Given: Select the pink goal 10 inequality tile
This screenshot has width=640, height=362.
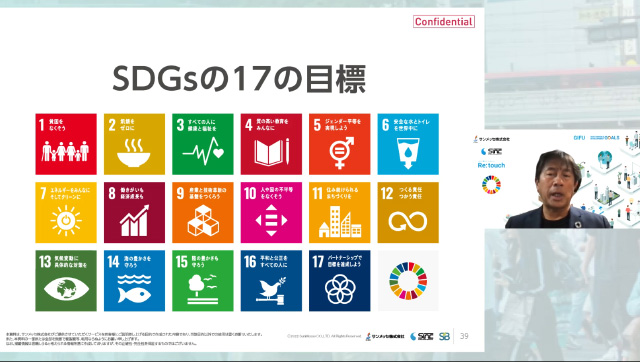Looking at the screenshot, I should click(x=271, y=213).
